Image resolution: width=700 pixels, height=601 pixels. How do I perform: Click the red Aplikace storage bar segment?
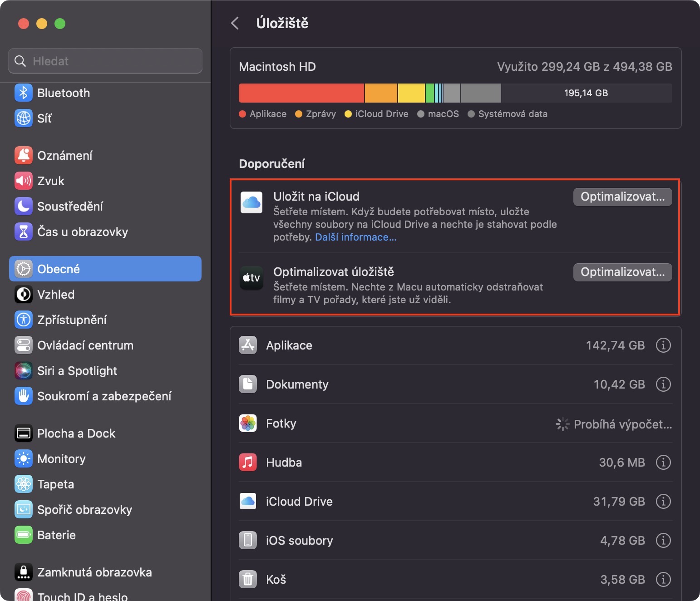(x=301, y=93)
